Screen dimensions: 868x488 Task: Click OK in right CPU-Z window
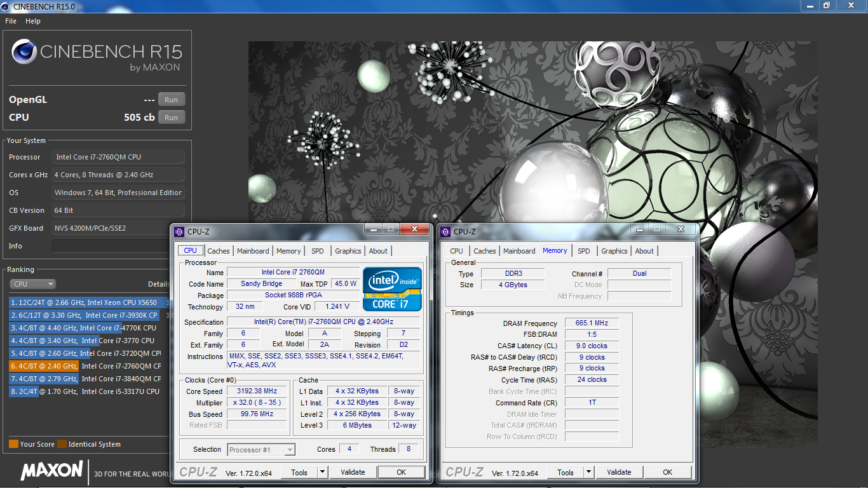click(667, 472)
